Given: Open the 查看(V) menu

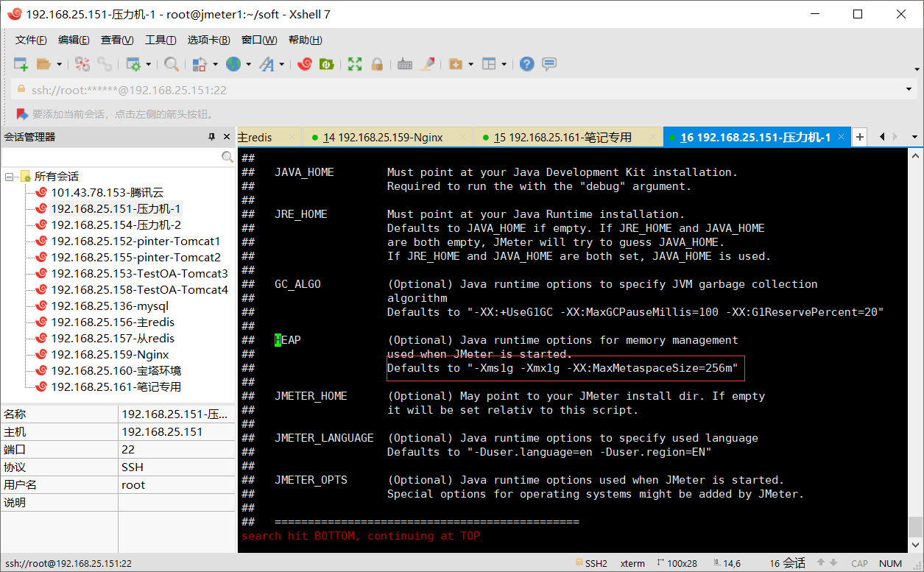Looking at the screenshot, I should (117, 40).
